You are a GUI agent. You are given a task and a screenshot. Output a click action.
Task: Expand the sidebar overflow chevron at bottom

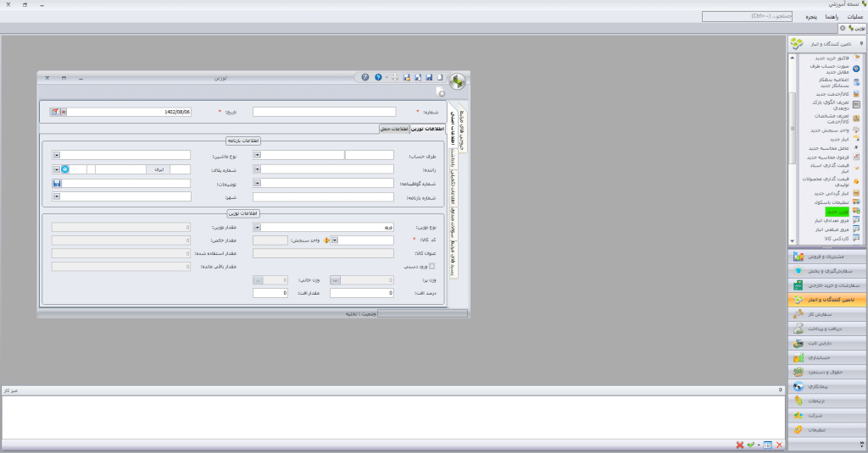pyautogui.click(x=861, y=444)
